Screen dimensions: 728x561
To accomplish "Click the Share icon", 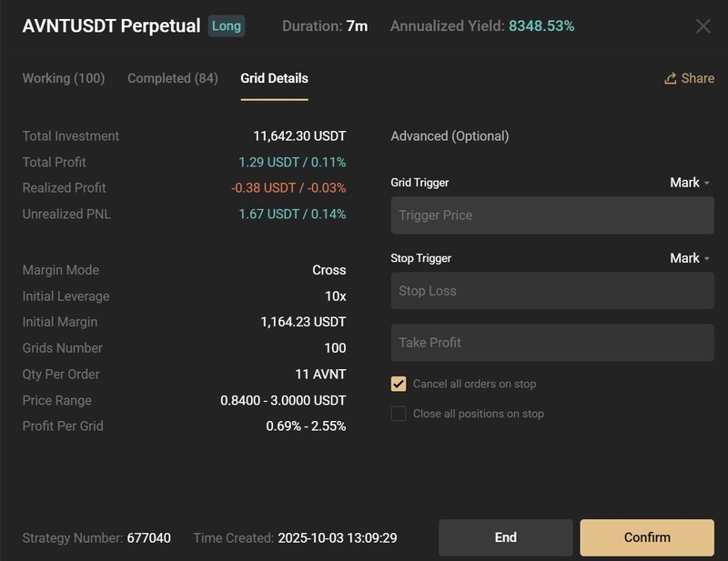I will tap(671, 78).
